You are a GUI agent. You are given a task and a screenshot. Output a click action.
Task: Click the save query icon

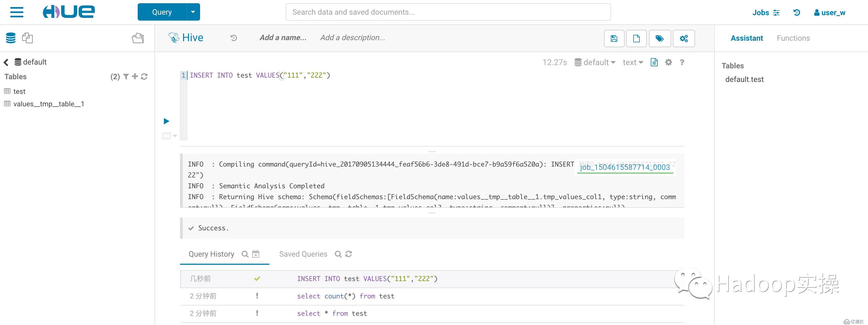pos(613,38)
